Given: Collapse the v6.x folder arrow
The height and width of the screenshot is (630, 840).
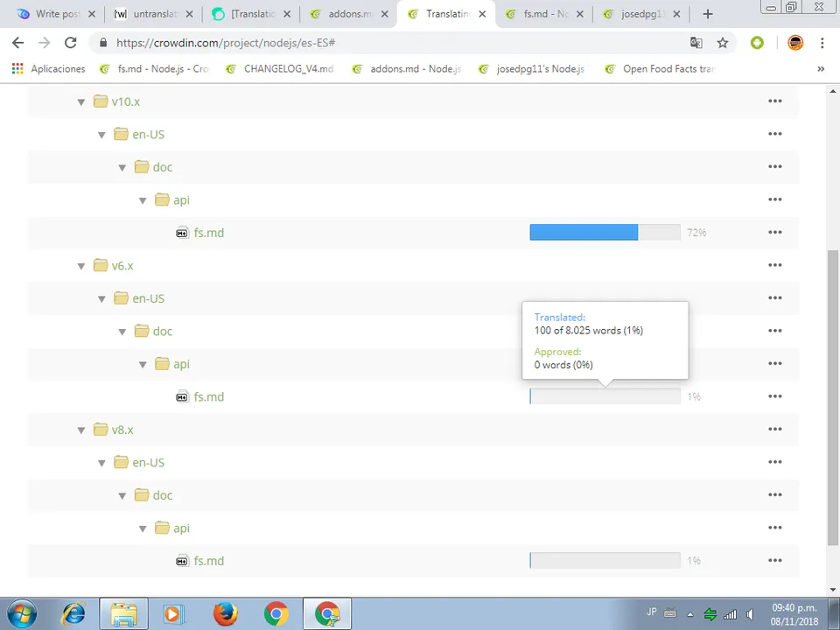Looking at the screenshot, I should point(81,266).
